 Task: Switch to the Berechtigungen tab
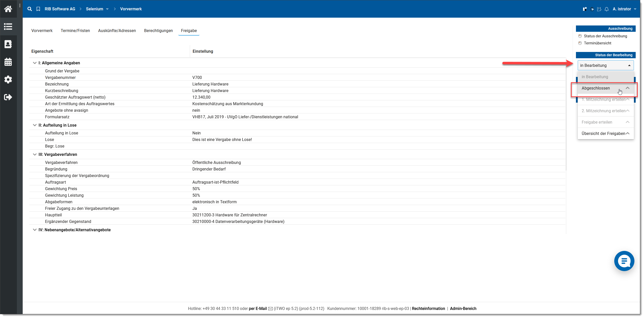pyautogui.click(x=158, y=31)
